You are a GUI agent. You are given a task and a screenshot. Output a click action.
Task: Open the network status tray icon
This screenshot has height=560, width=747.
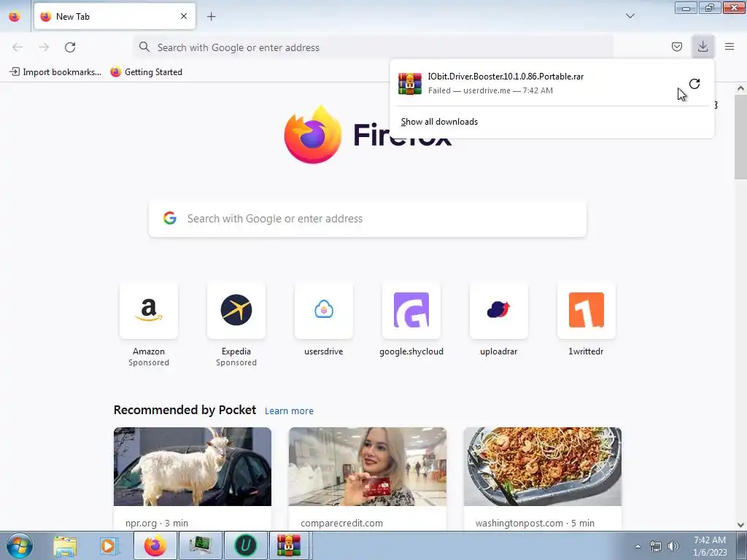click(656, 546)
